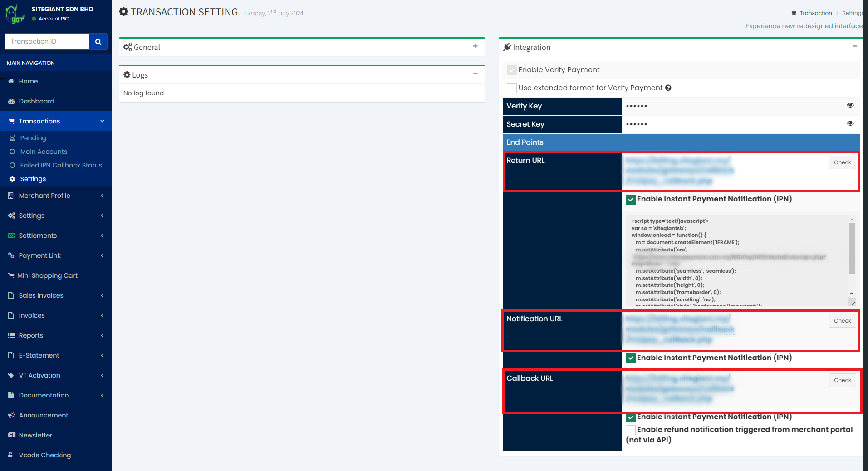Expand the General panel
Image resolution: width=868 pixels, height=471 pixels.
pyautogui.click(x=475, y=46)
